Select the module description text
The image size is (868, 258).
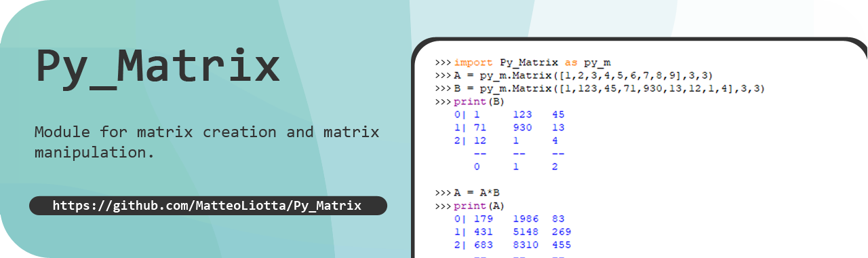click(207, 142)
